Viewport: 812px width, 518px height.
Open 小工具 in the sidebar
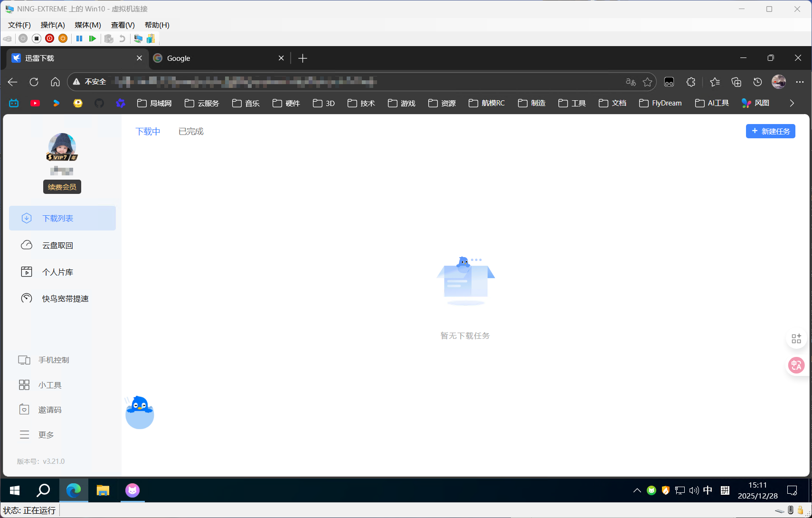[x=40, y=385]
